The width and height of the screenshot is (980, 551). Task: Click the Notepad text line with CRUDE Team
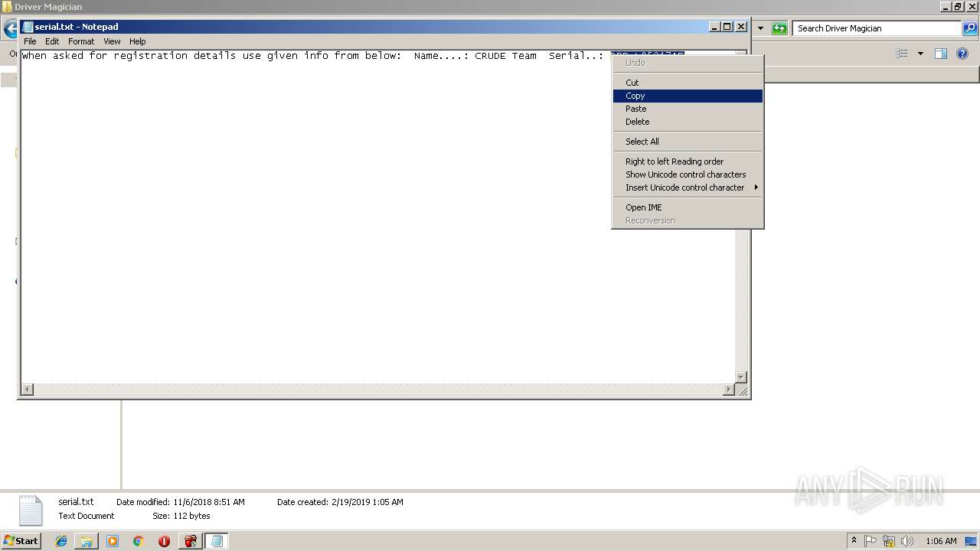(353, 56)
